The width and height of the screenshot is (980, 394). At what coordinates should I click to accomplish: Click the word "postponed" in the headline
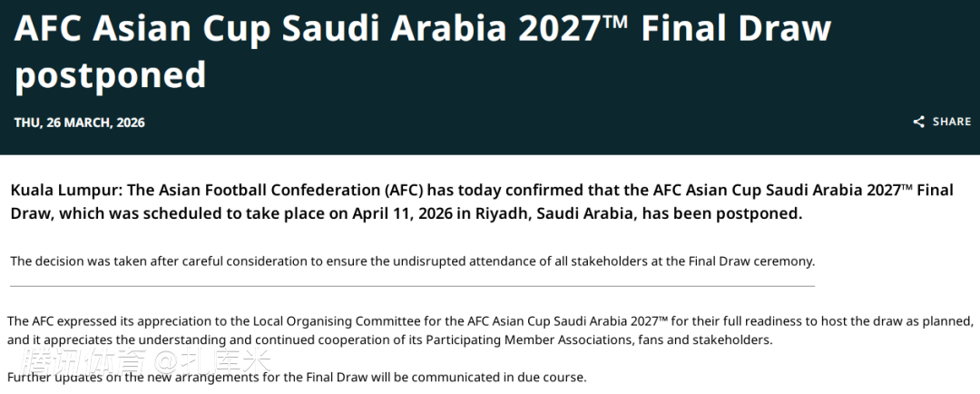[111, 74]
